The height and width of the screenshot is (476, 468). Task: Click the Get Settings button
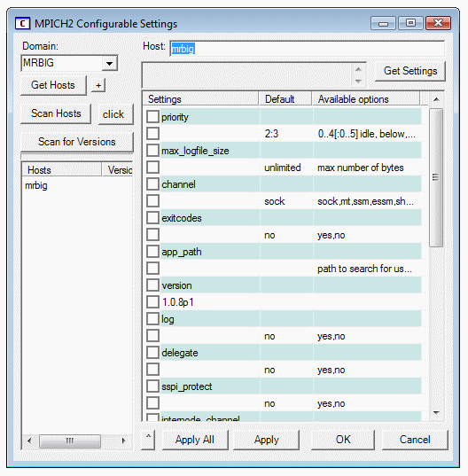point(410,71)
